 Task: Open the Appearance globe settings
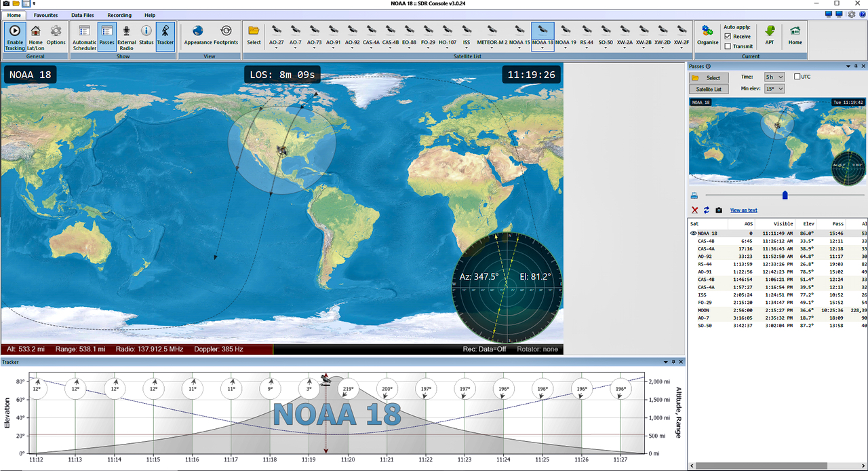click(198, 36)
